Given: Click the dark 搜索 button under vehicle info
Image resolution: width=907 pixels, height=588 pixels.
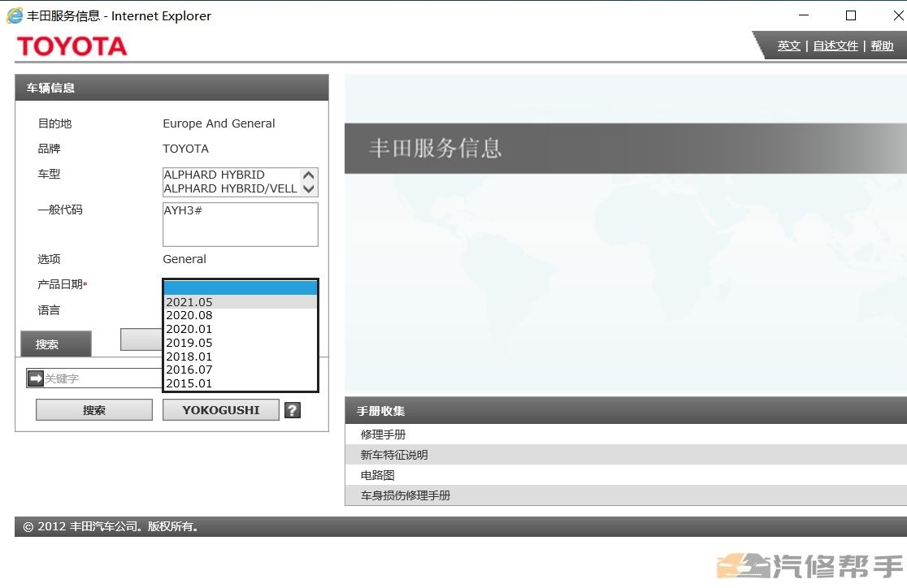Looking at the screenshot, I should [x=56, y=344].
